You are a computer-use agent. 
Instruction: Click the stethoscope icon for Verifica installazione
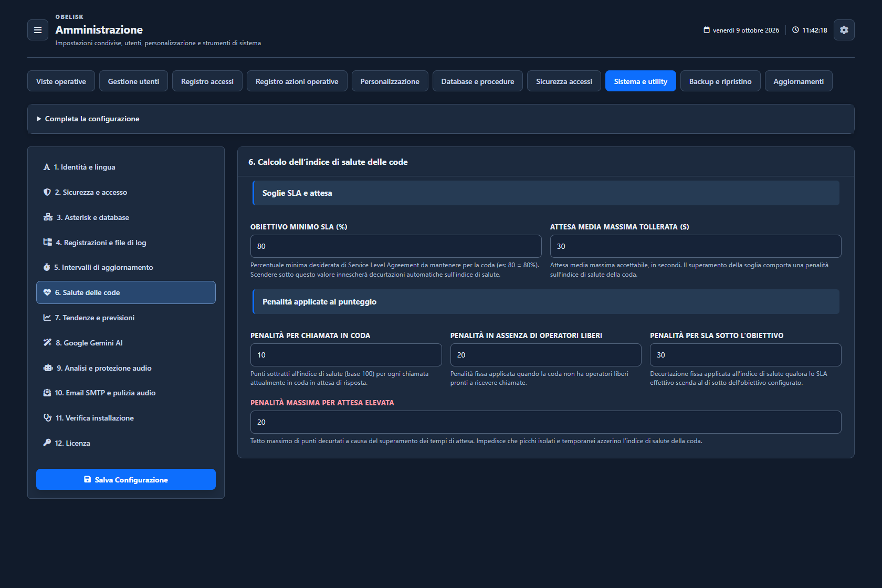tap(47, 418)
